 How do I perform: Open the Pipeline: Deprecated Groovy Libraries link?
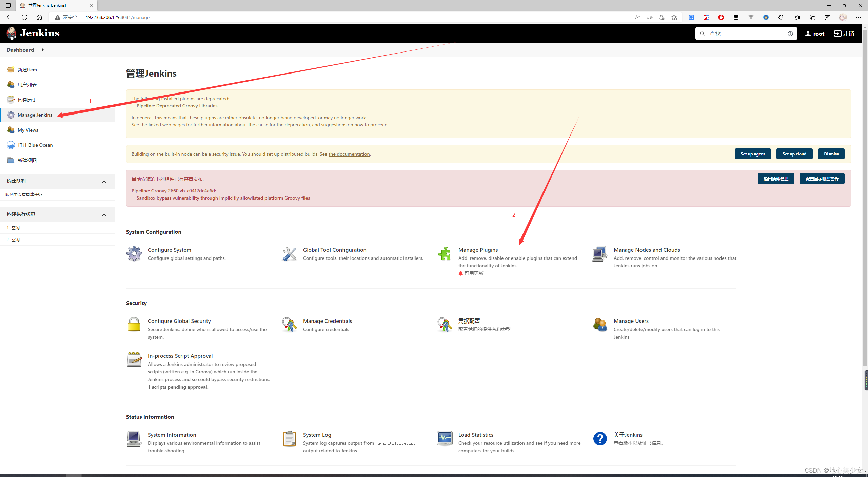tap(177, 106)
